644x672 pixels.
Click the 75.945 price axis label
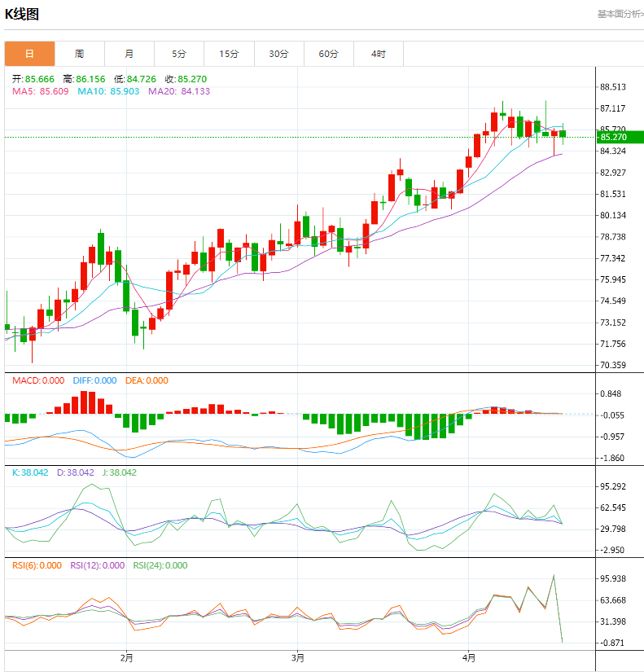(x=613, y=280)
